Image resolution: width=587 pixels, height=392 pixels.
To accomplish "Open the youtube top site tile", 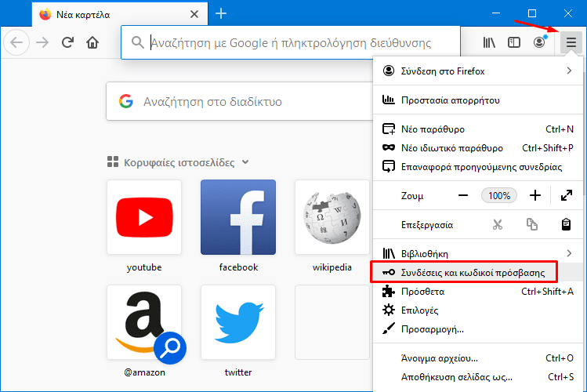I will [x=144, y=217].
